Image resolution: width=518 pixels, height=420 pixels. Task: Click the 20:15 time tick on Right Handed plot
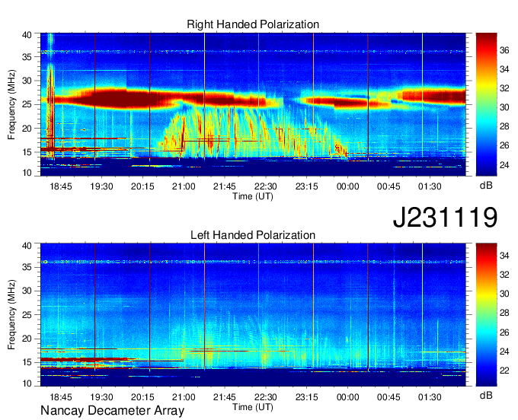142,186
